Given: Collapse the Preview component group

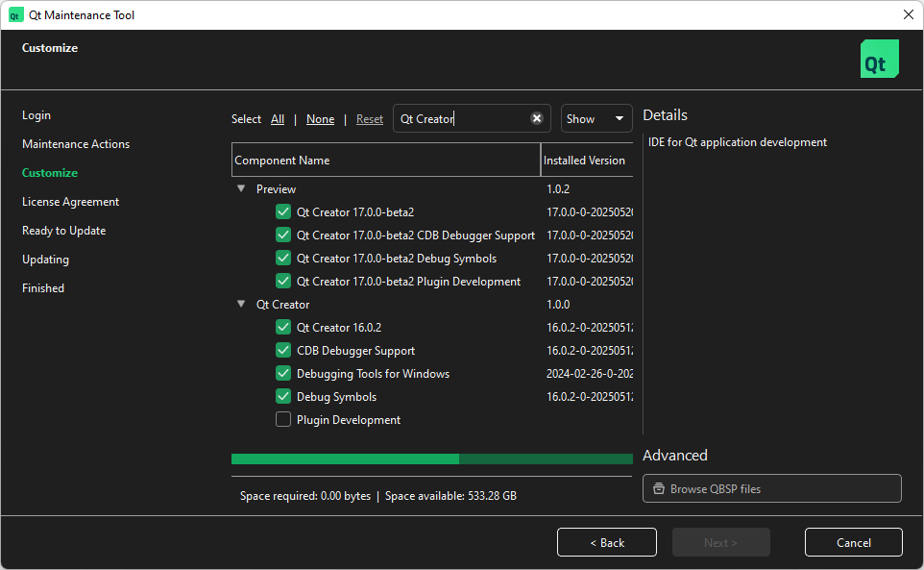Looking at the screenshot, I should pos(241,188).
